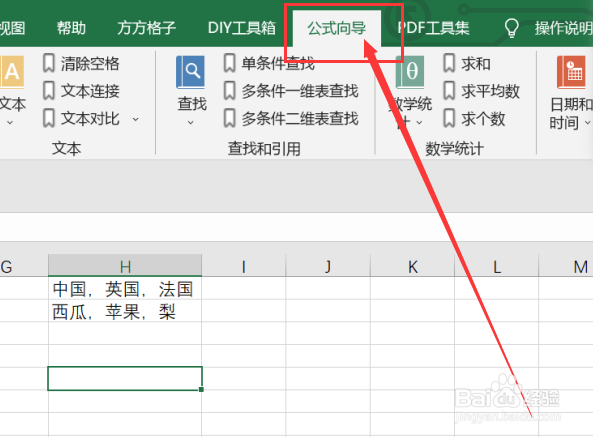Select column J header
The width and height of the screenshot is (593, 437).
point(328,266)
